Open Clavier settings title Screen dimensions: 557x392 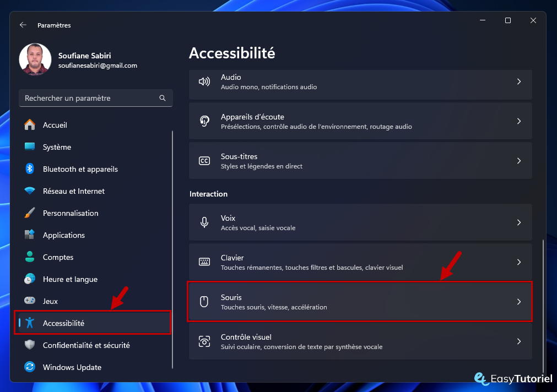tap(232, 258)
